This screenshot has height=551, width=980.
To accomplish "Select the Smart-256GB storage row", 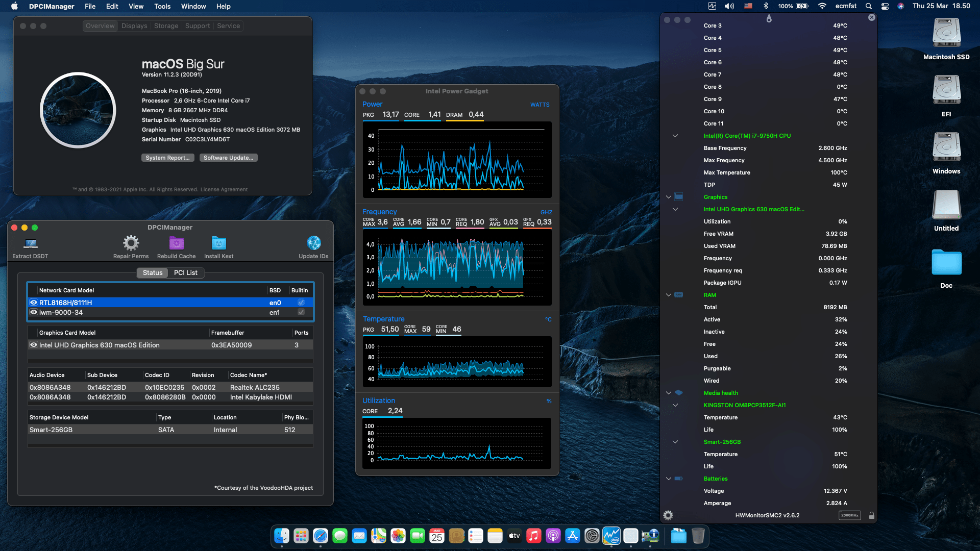I will (x=170, y=430).
